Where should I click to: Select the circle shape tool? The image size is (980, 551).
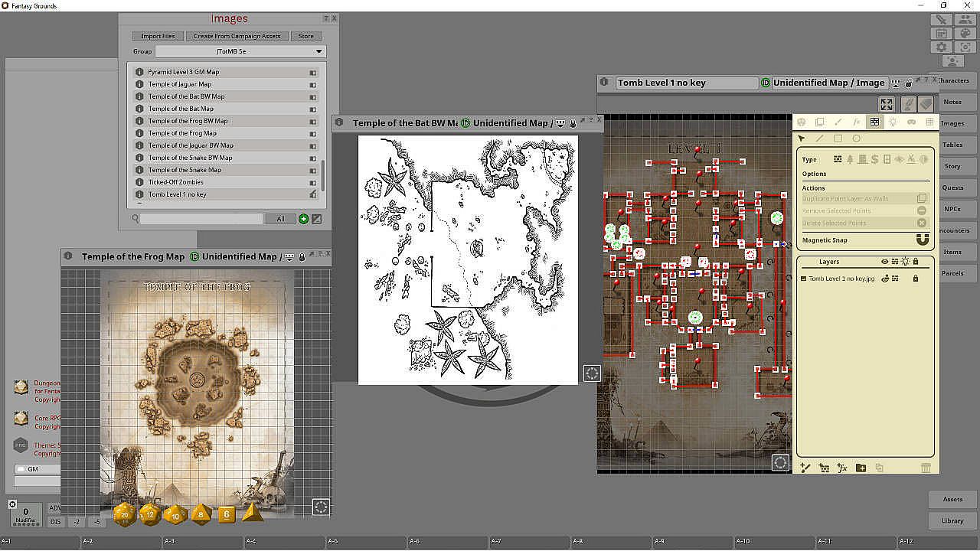tap(856, 139)
